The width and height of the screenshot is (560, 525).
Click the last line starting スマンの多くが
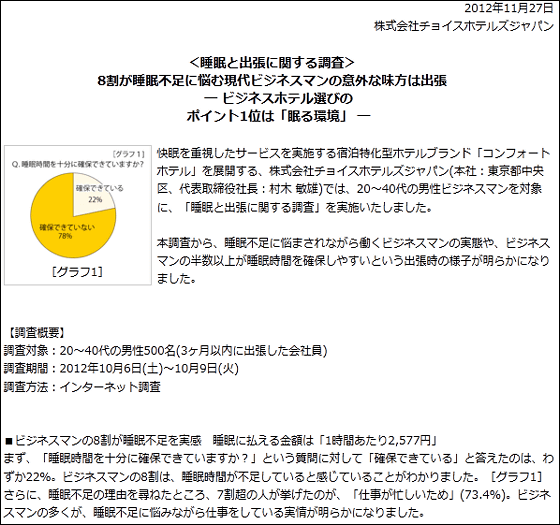pyautogui.click(x=215, y=513)
